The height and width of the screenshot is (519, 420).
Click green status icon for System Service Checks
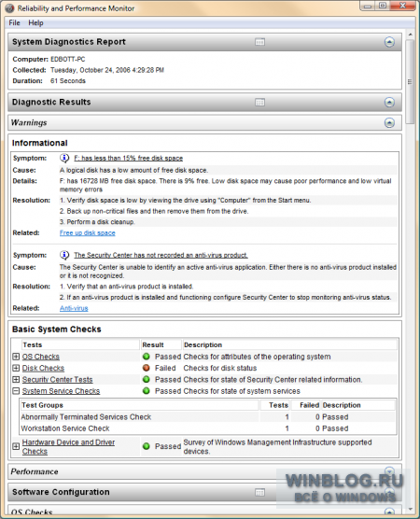click(146, 391)
